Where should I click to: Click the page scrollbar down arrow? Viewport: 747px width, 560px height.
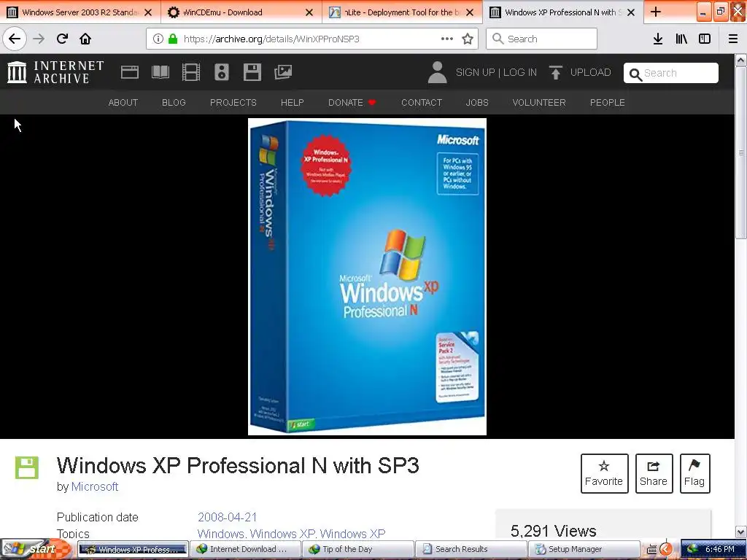coord(741,532)
